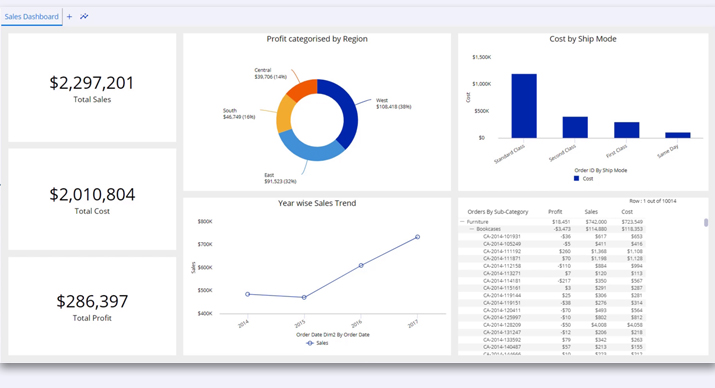Image resolution: width=715 pixels, height=388 pixels.
Task: Open the chart insights icon beside plus
Action: (x=84, y=16)
